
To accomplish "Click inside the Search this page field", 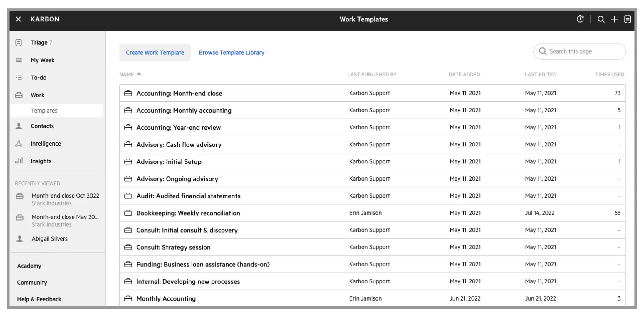I will (579, 51).
